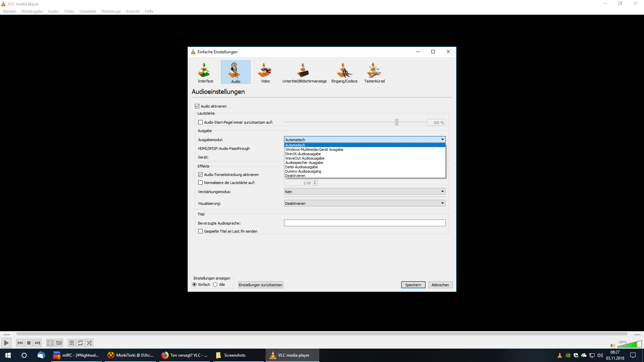Open the Medien menu
This screenshot has width=644, height=362.
pos(9,11)
